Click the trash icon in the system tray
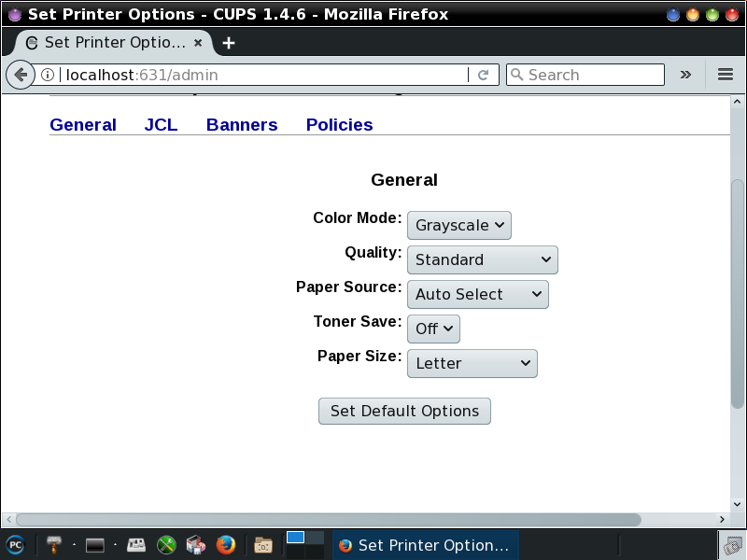 pyautogui.click(x=732, y=545)
